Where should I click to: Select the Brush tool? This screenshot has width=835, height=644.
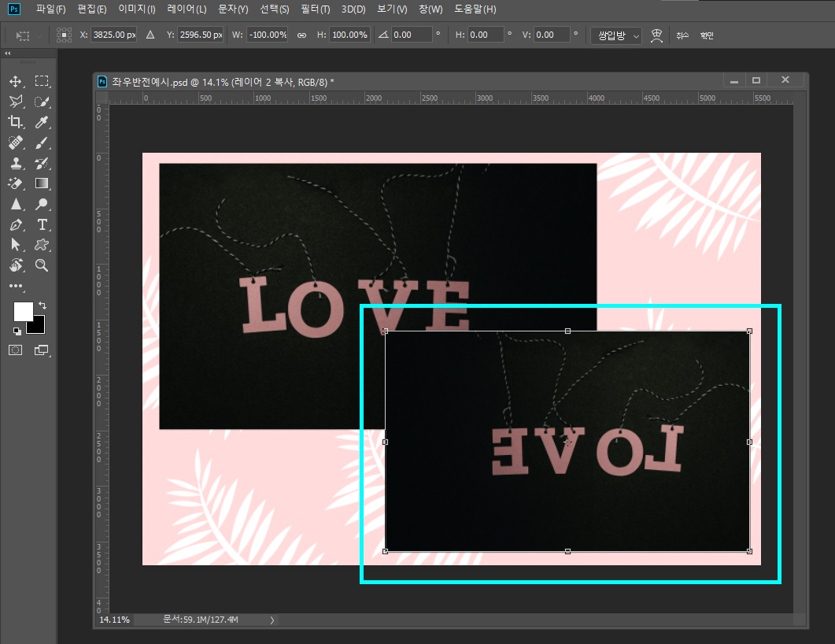point(42,142)
